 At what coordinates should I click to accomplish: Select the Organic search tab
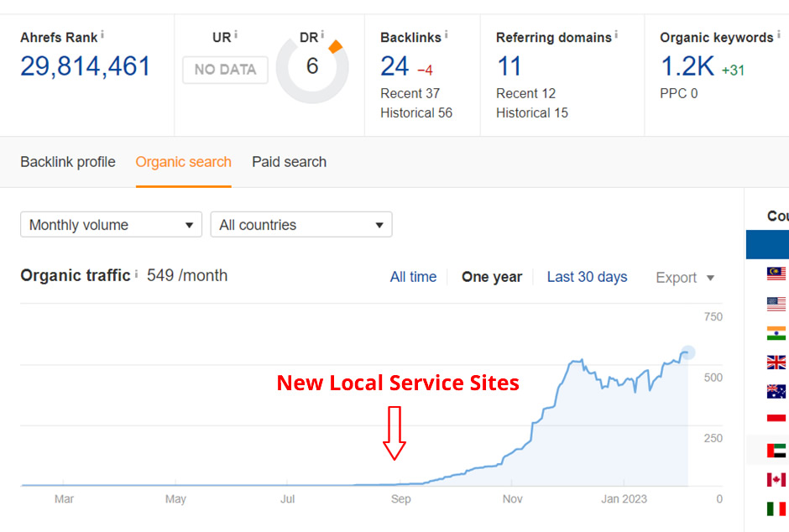pos(183,162)
